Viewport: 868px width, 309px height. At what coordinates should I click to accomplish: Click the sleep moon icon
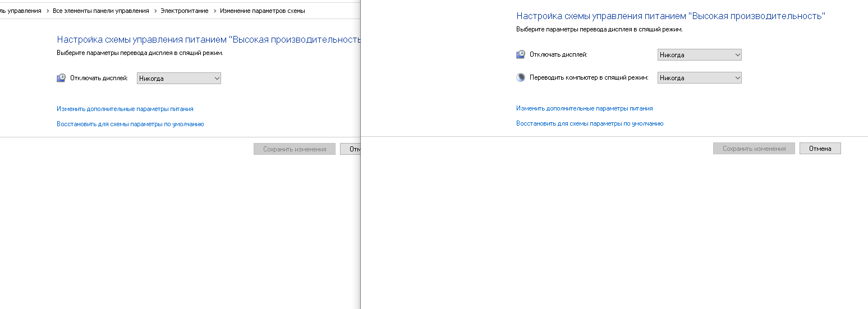coord(521,77)
